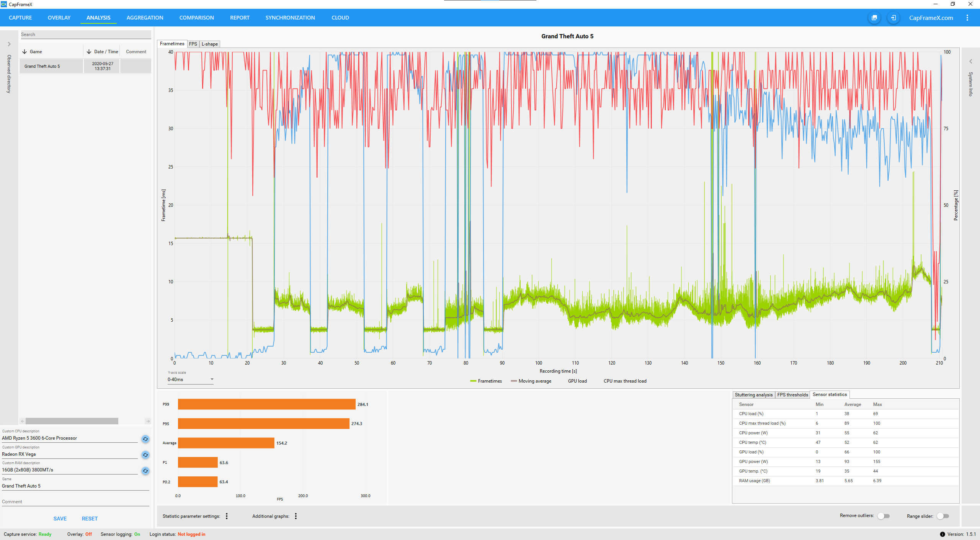Image resolution: width=980 pixels, height=540 pixels.
Task: Expand the System Info side panel
Action: point(970,61)
